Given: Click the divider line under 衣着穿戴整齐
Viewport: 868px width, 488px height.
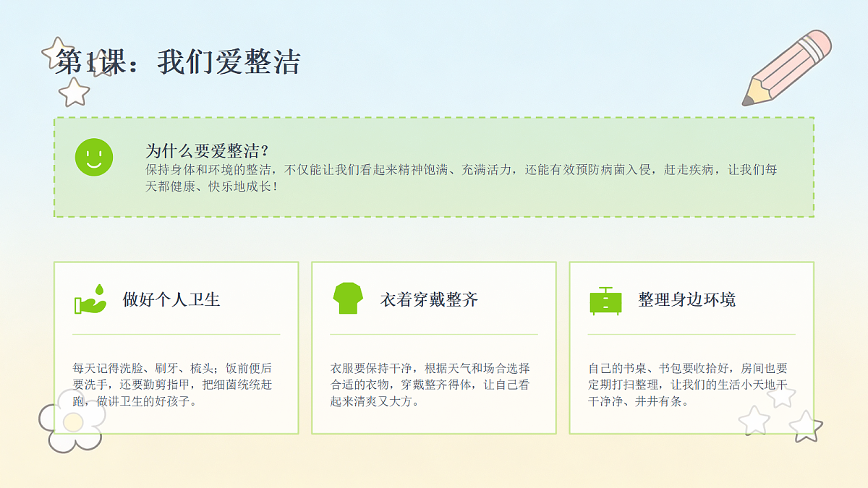Looking at the screenshot, I should (434, 334).
